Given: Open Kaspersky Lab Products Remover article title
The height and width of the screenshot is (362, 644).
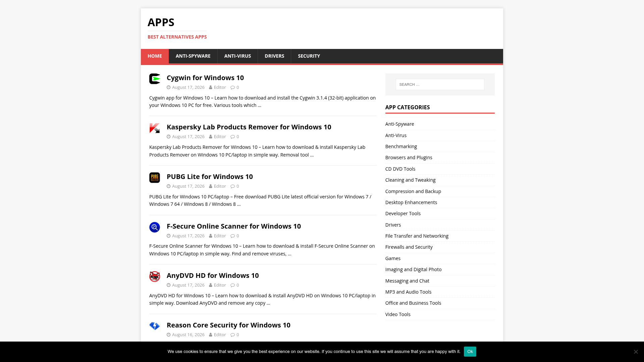Looking at the screenshot, I should tap(249, 127).
